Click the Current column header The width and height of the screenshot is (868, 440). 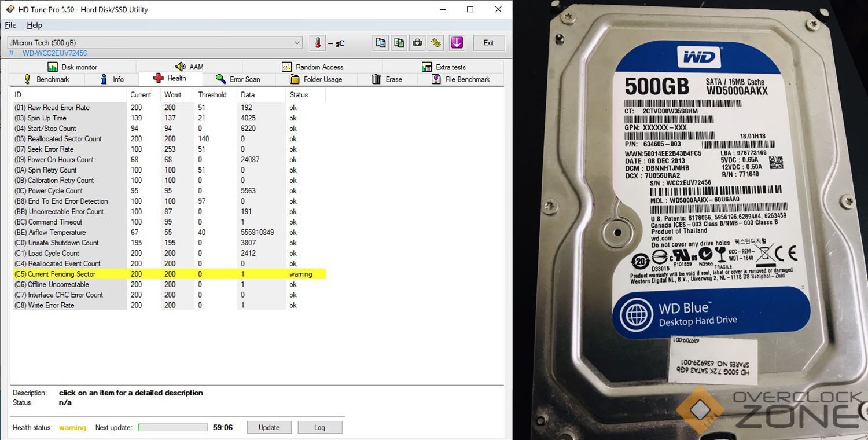[x=144, y=95]
